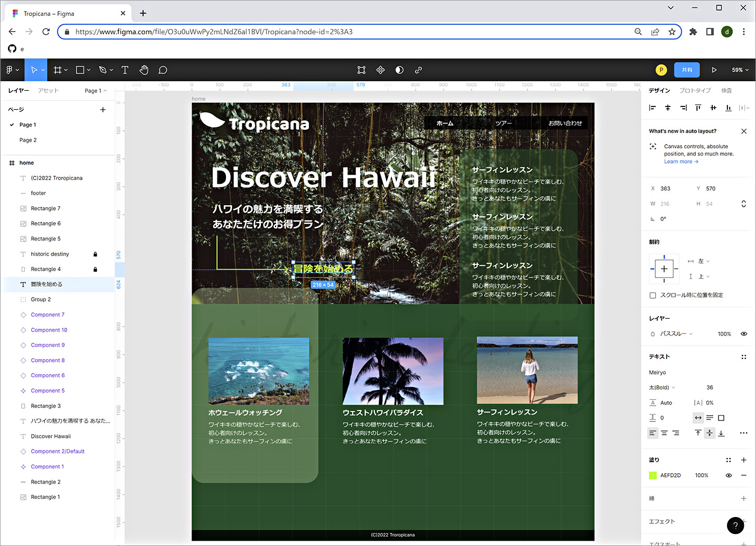Add a new page with plus icon
The width and height of the screenshot is (756, 546).
103,110
